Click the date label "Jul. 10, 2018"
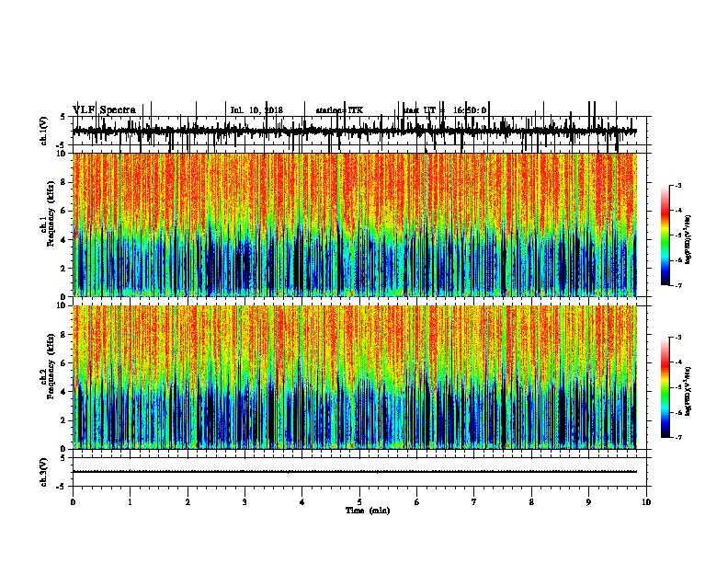 click(x=256, y=110)
